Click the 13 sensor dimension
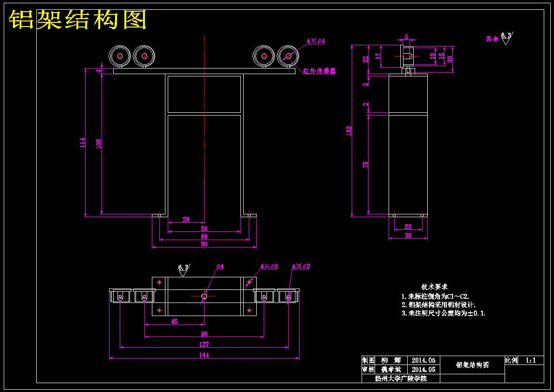 pos(432,56)
